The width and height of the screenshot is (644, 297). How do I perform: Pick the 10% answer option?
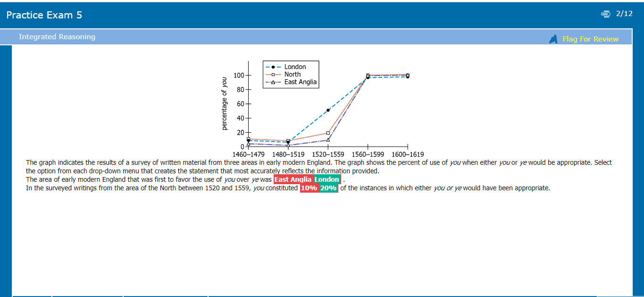coord(309,188)
